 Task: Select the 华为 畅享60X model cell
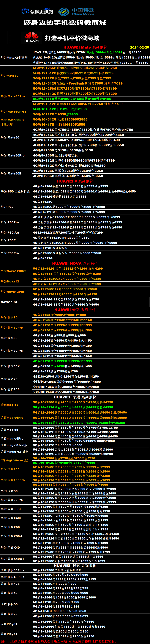(16, 366)
